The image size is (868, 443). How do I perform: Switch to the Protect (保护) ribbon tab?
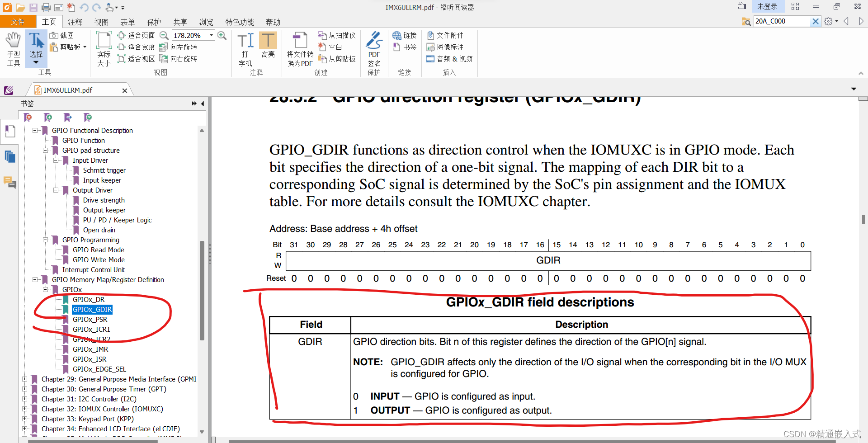tap(154, 22)
